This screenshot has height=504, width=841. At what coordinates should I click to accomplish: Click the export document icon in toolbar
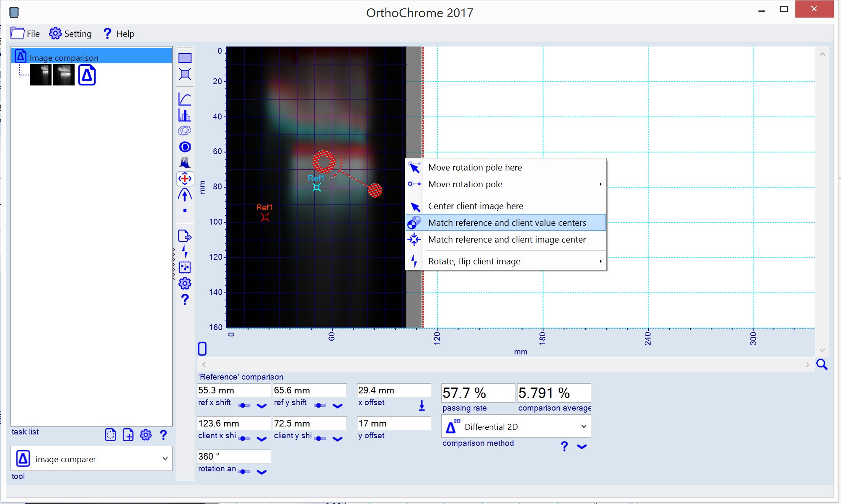(185, 236)
